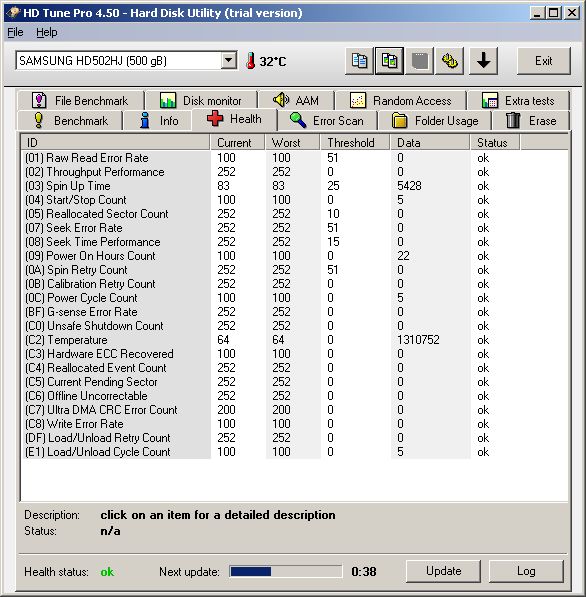Viewport: 586px width, 597px height.
Task: Select the Write Error Rate row
Action: (x=294, y=424)
